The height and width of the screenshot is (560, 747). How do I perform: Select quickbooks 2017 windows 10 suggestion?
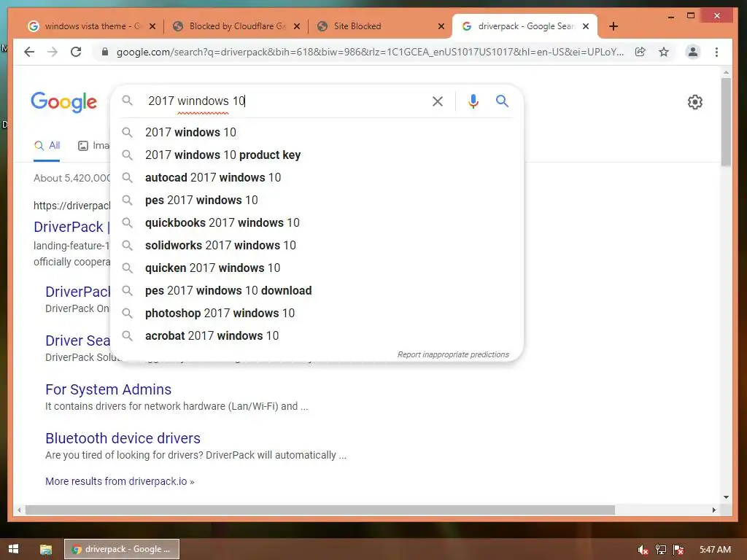tap(317, 222)
